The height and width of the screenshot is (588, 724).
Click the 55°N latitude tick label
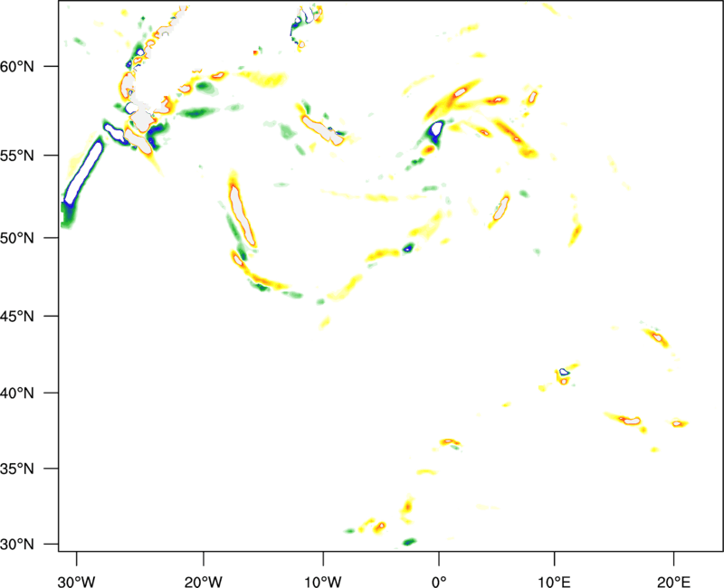tap(17, 156)
